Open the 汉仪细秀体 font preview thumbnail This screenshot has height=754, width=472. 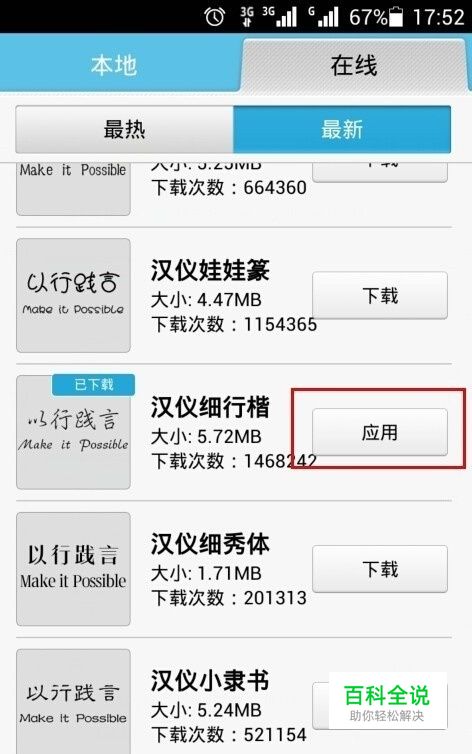(x=73, y=569)
